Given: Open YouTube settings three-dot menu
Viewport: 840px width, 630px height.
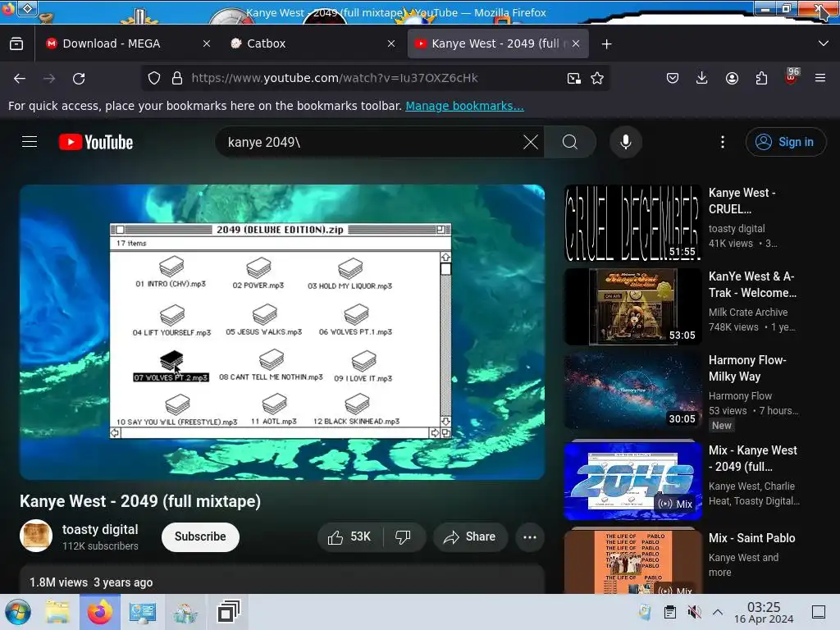Looking at the screenshot, I should [x=722, y=142].
